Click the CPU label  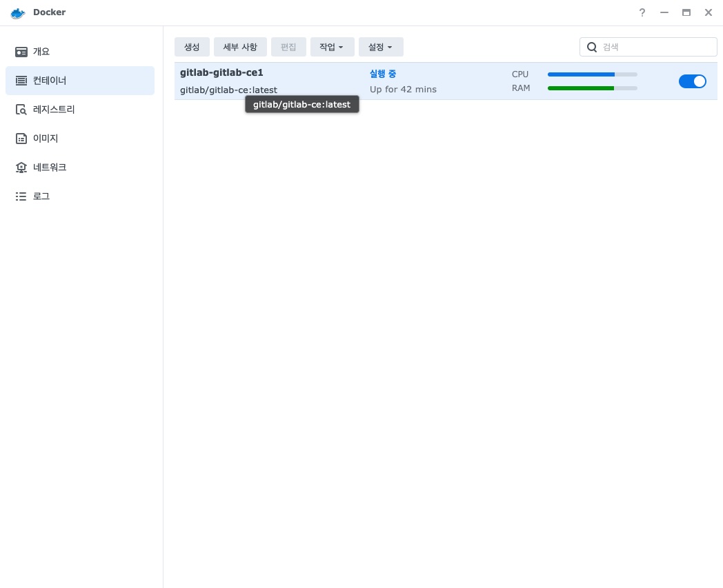[x=520, y=74]
